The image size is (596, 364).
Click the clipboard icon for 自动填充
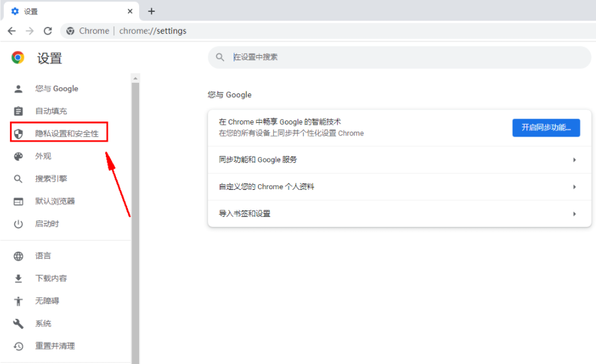coord(18,111)
